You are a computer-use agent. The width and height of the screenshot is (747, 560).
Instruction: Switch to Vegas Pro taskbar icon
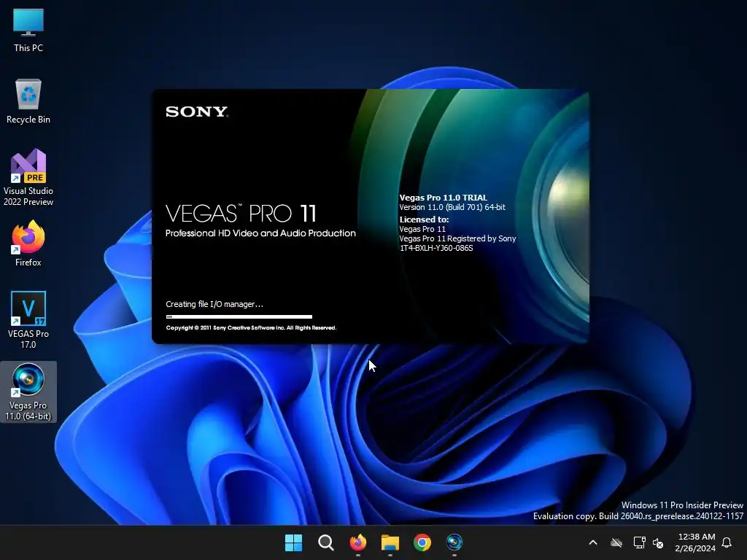[x=454, y=542]
